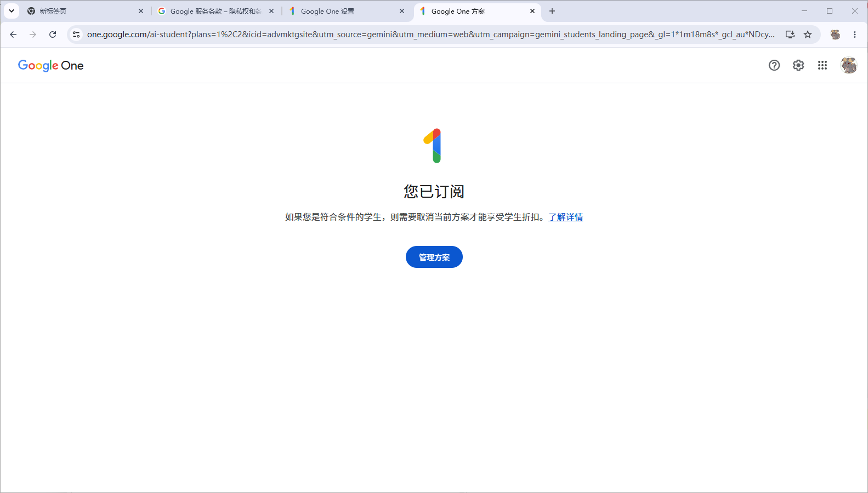Screen dimensions: 868x493
Task: Open the Google apps grid launcher
Action: pyautogui.click(x=822, y=65)
